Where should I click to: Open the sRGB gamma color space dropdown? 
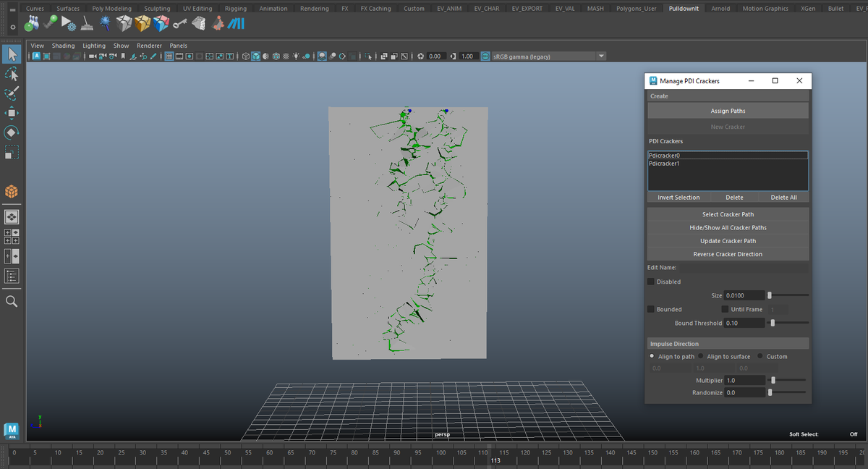pyautogui.click(x=600, y=55)
